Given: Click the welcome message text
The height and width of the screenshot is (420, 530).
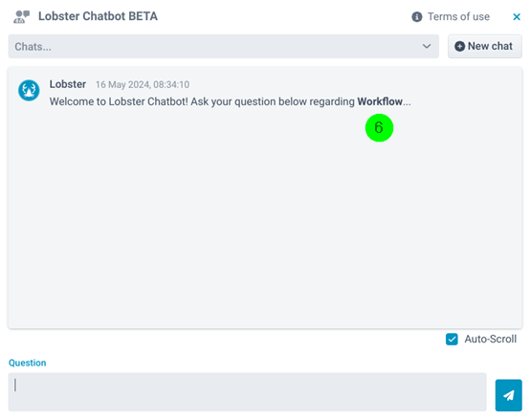Looking at the screenshot, I should point(231,101).
